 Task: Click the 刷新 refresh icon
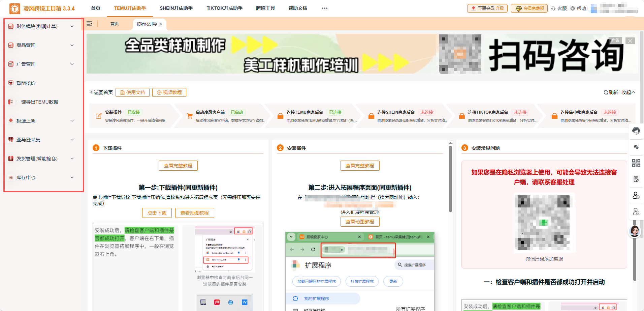pyautogui.click(x=605, y=92)
